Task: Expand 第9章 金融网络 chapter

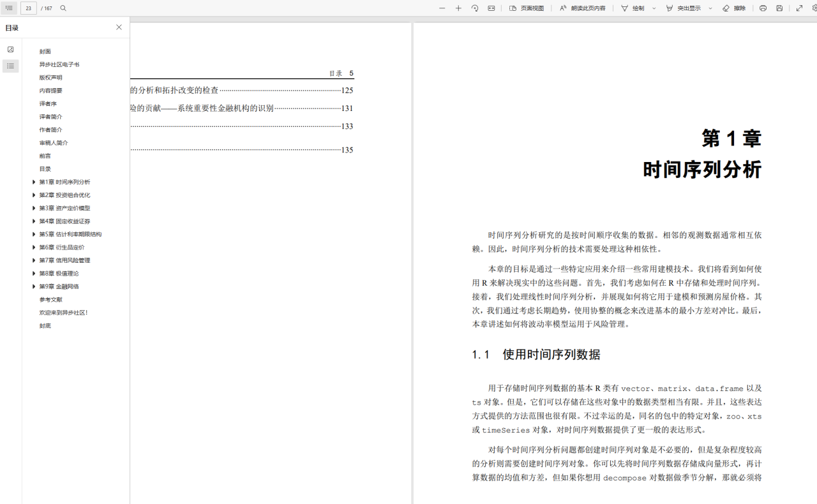Action: (34, 286)
